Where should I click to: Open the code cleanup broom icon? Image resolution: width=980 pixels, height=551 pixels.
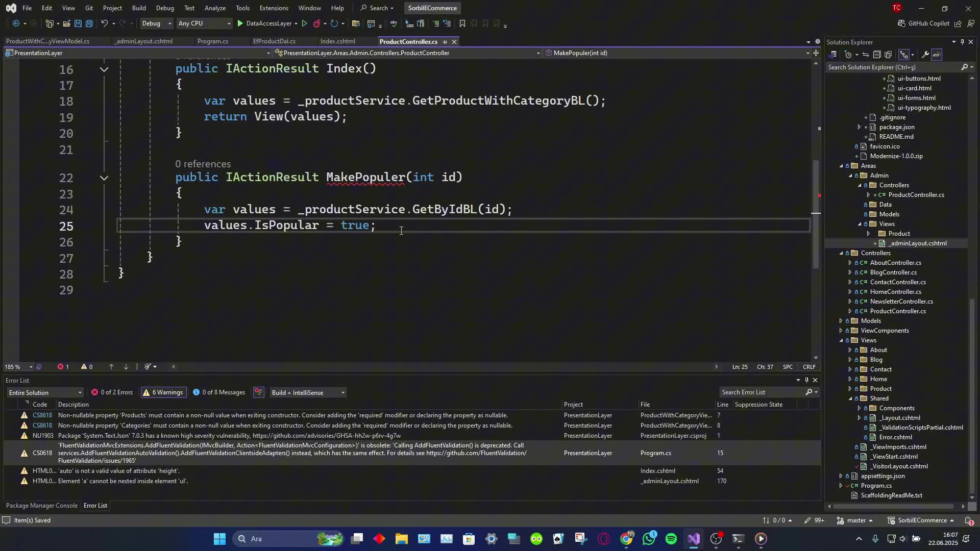click(x=148, y=367)
